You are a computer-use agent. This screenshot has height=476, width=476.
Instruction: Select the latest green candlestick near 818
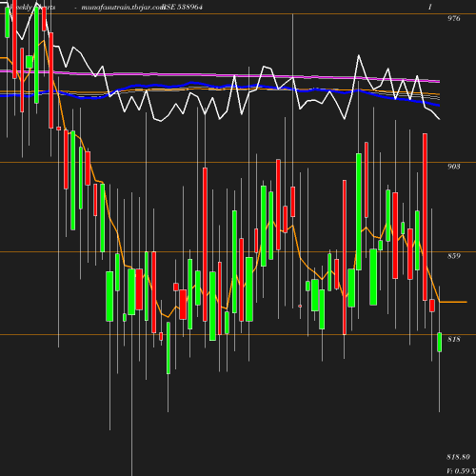(440, 342)
